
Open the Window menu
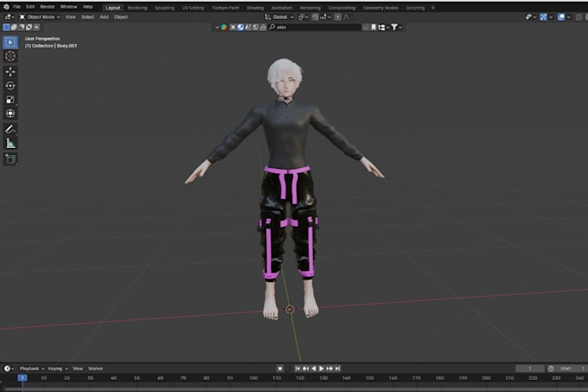[x=68, y=7]
